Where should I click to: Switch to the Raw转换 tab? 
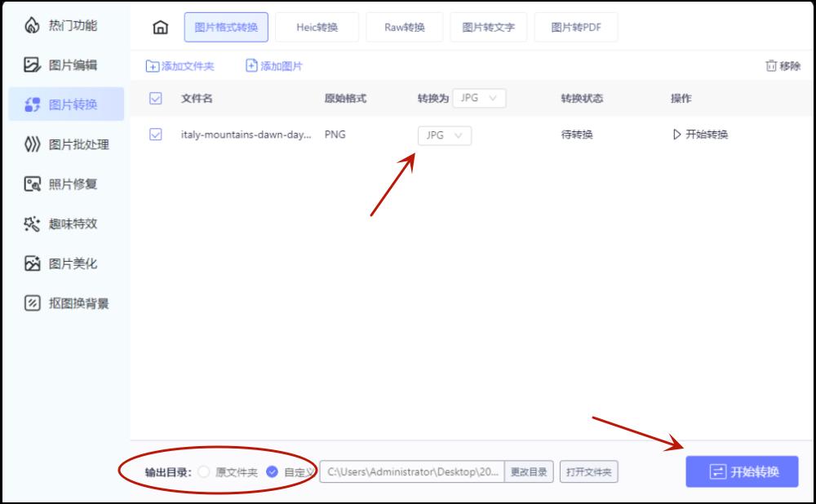(x=404, y=26)
